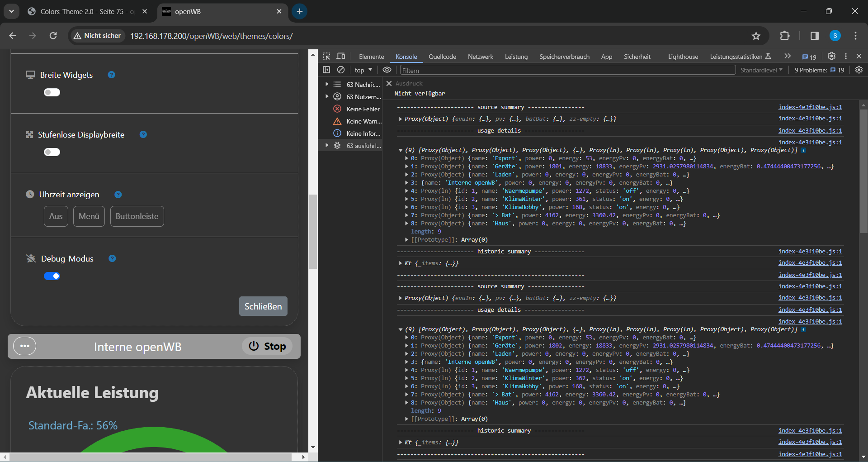Viewport: 868px width, 462px height.
Task: Switch to the Netzwerk tab
Action: pos(480,56)
